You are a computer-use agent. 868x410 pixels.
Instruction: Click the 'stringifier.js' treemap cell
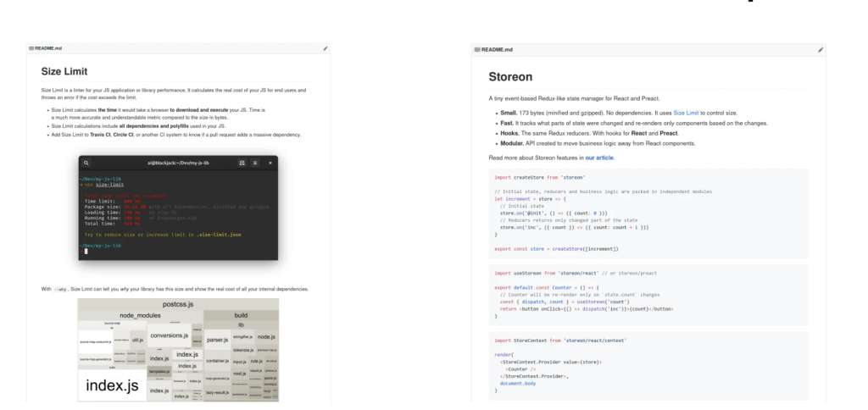[242, 337]
